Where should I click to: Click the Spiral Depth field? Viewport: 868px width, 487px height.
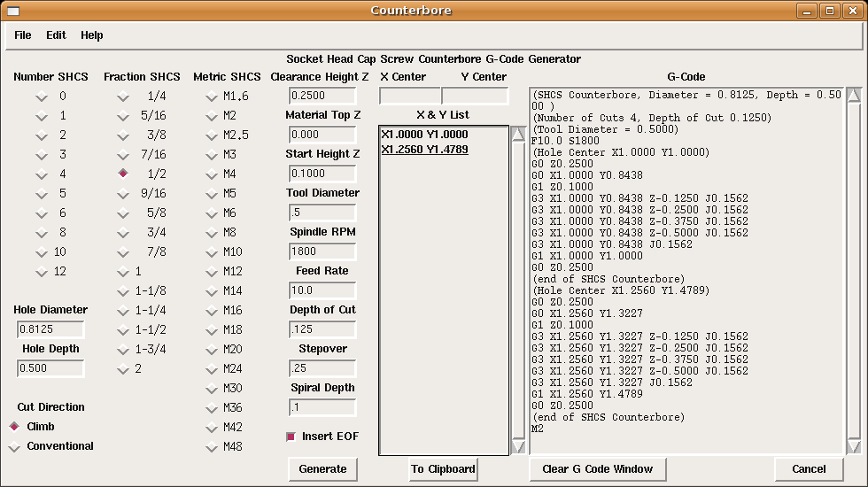point(322,408)
